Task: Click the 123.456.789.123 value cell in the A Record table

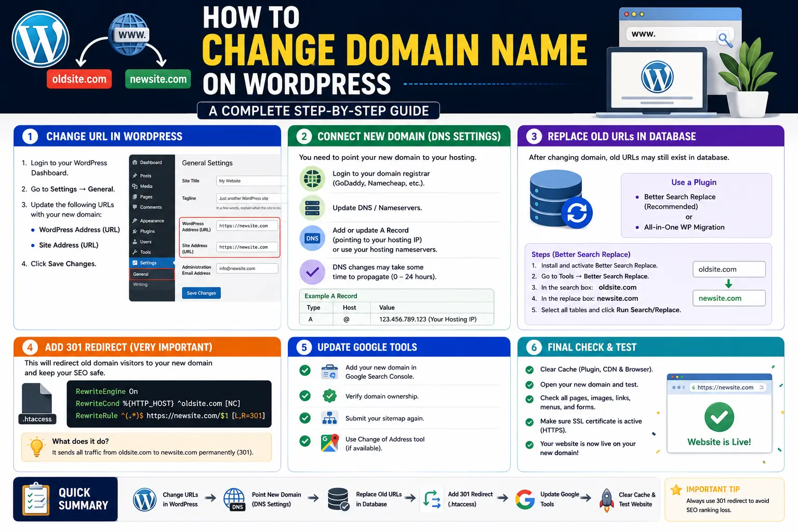Action: pos(432,320)
